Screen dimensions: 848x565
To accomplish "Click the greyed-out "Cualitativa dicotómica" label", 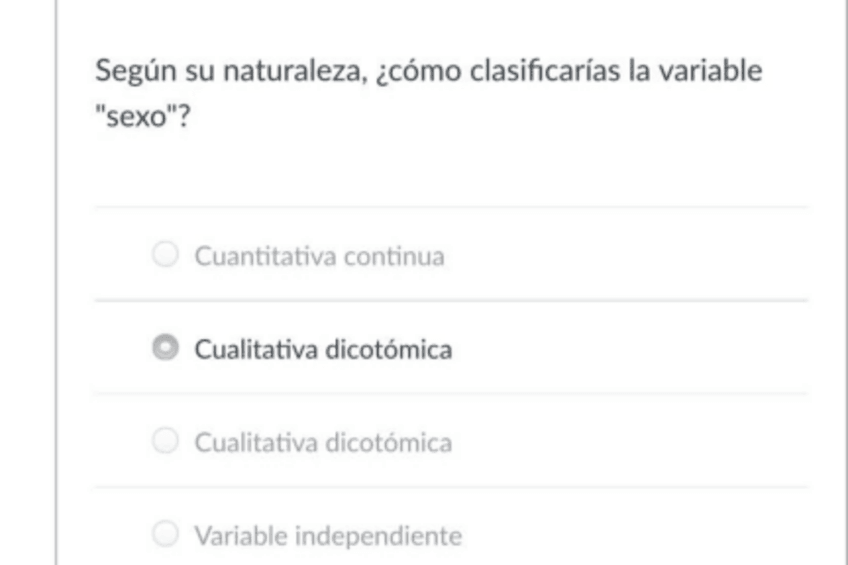I will [323, 442].
